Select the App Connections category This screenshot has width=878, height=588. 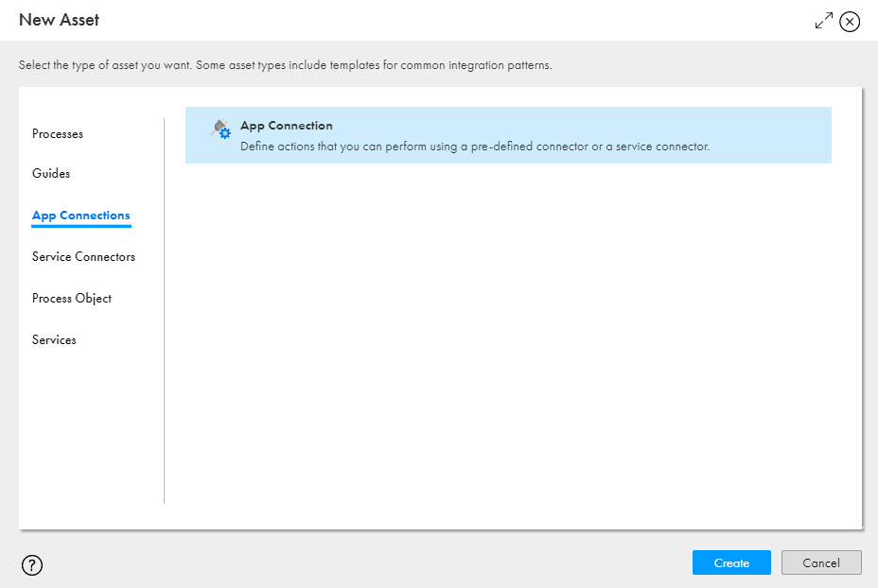81,216
